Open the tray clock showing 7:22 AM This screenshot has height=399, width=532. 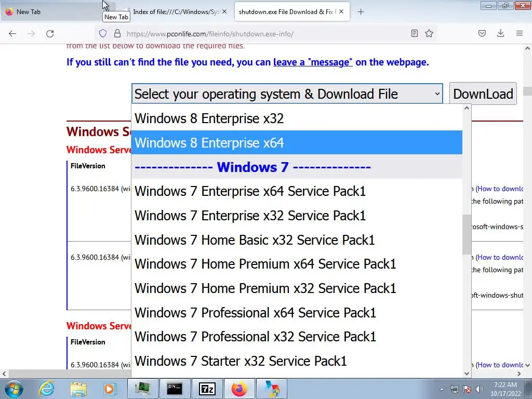[506, 389]
